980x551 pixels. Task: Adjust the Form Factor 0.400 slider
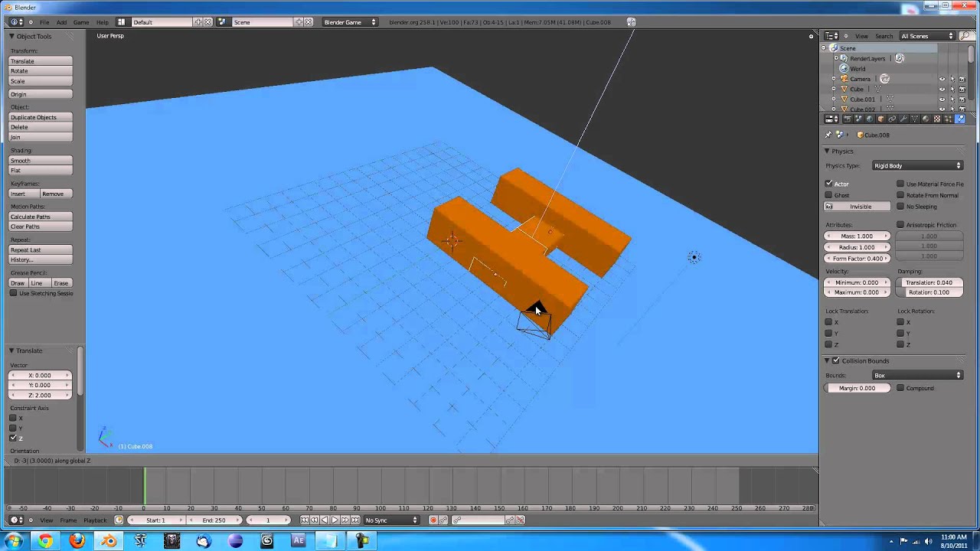[x=857, y=259]
